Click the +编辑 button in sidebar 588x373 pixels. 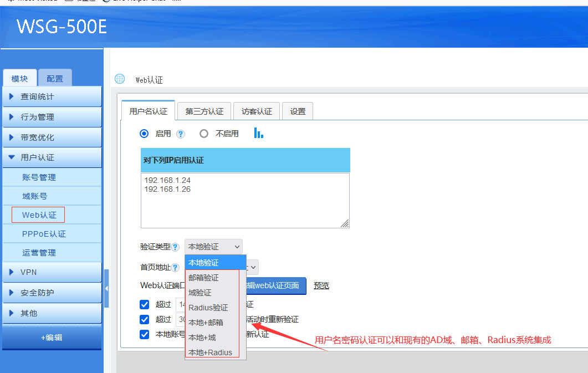coord(52,338)
